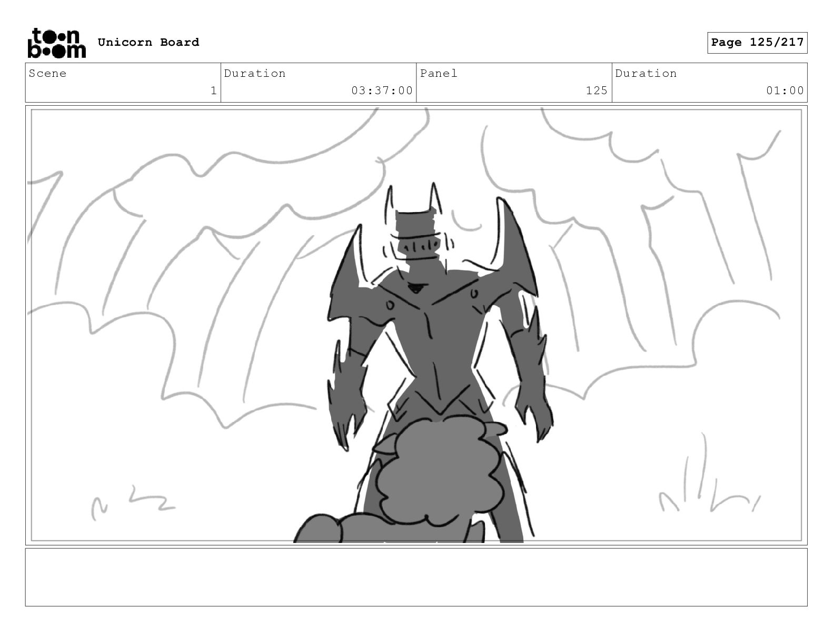Click the empty notes box below the panel

click(416, 577)
